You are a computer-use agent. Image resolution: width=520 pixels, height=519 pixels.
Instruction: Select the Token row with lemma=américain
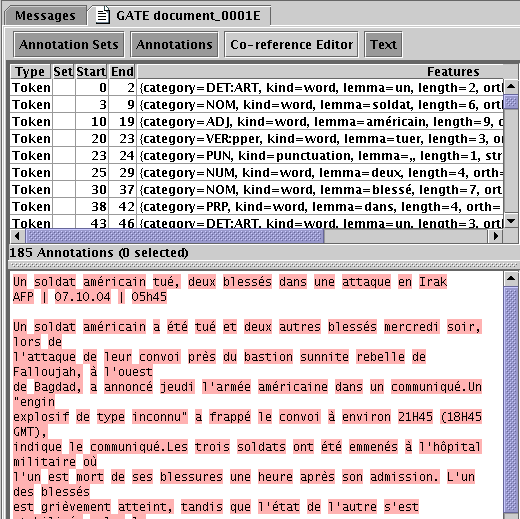point(257,122)
